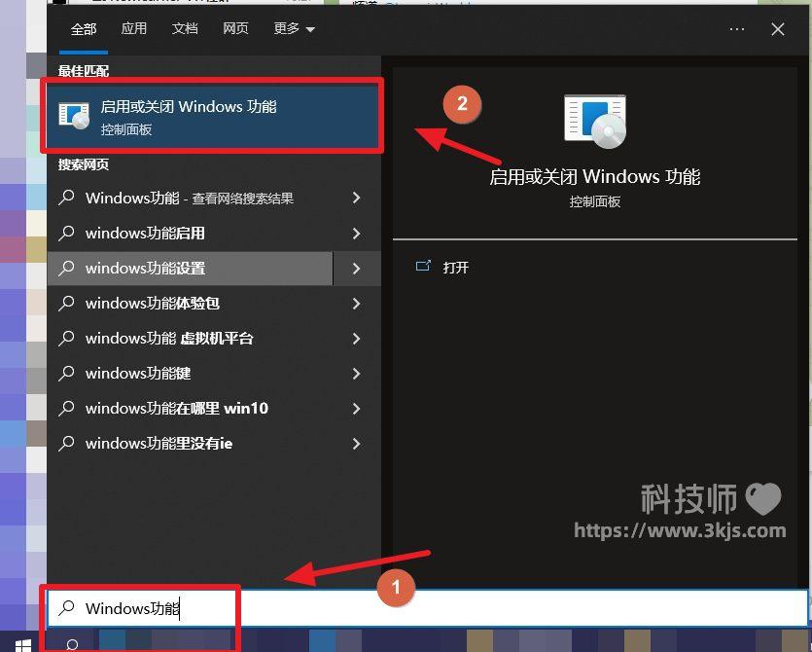The image size is (812, 652).
Task: Select 'windows功能 虚拟机平台' suggestion
Action: 190,339
